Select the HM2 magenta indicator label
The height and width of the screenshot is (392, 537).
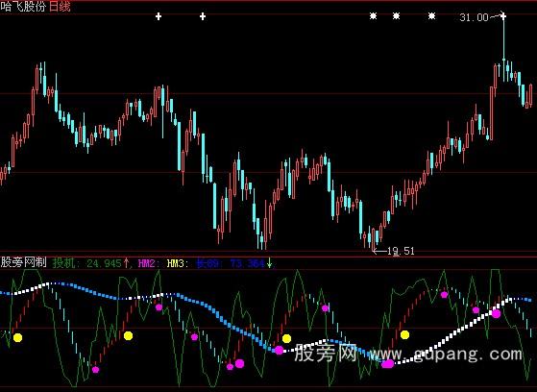point(149,263)
